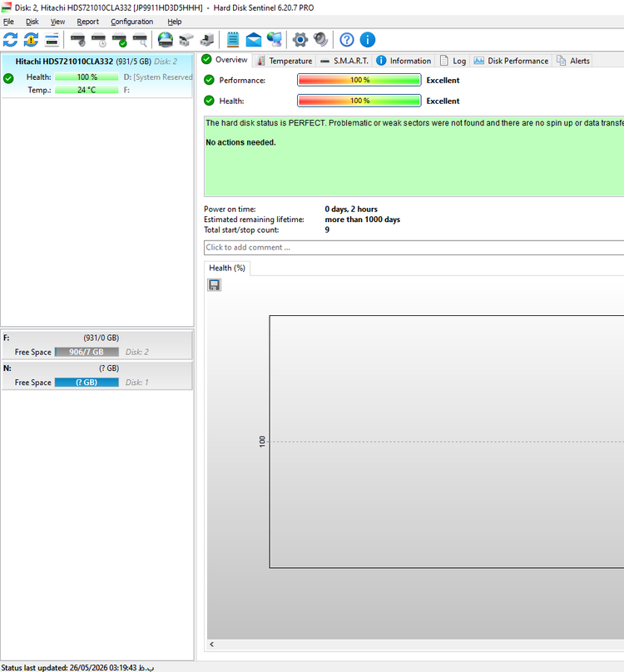Click the blue (? GB) free space bar

(87, 383)
